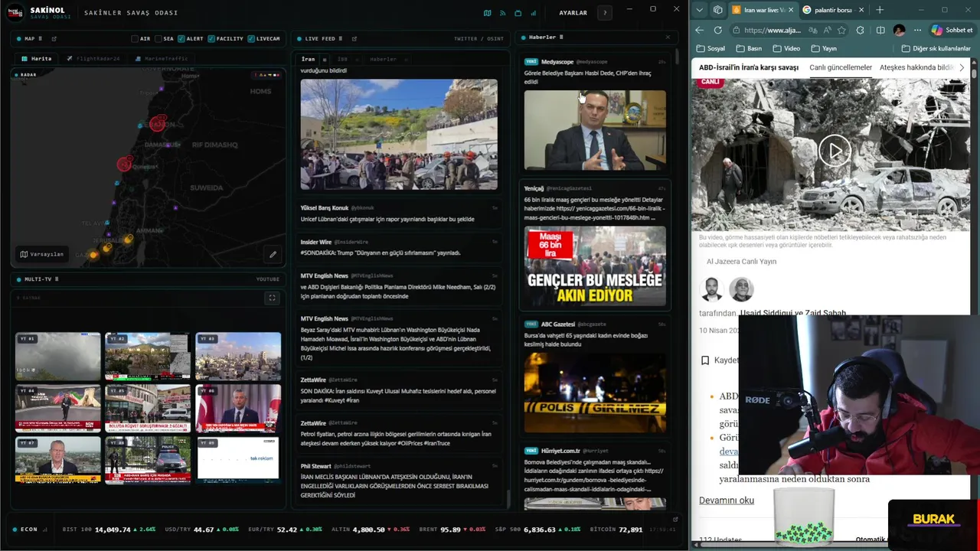Open the Canlı güncellemeler section
Viewport: 980px width, 551px height.
841,67
